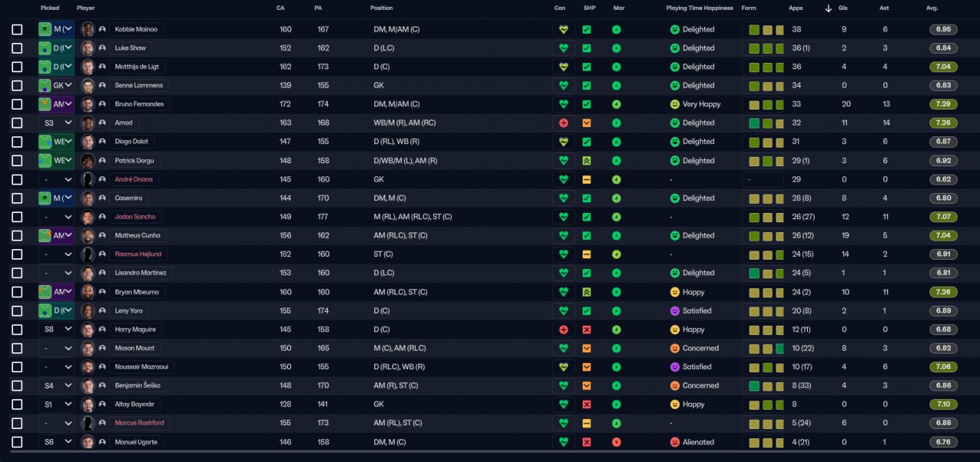Click Bruno Fernandes' green condition heart icon
Screen dimensions: 980x462
tap(563, 104)
